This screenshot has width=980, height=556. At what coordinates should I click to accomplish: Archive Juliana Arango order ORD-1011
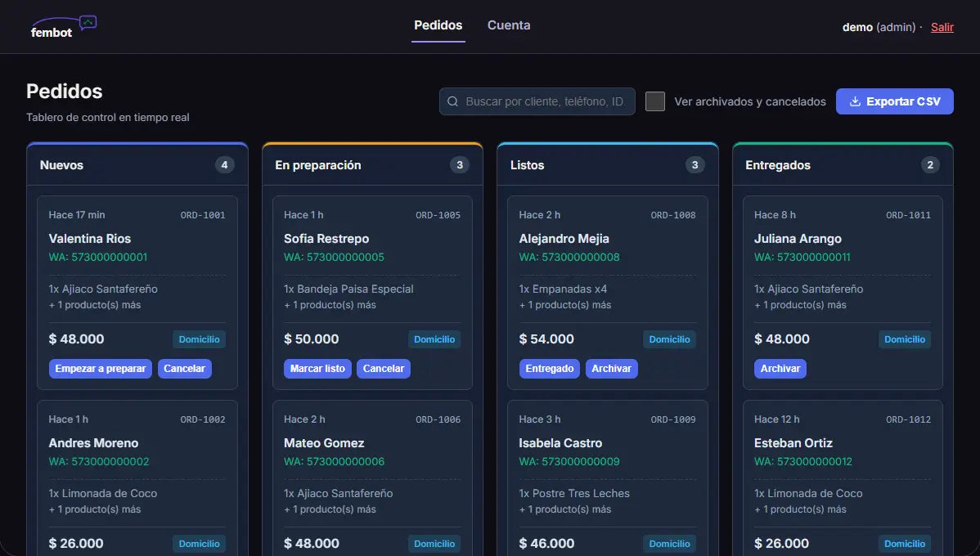(780, 369)
